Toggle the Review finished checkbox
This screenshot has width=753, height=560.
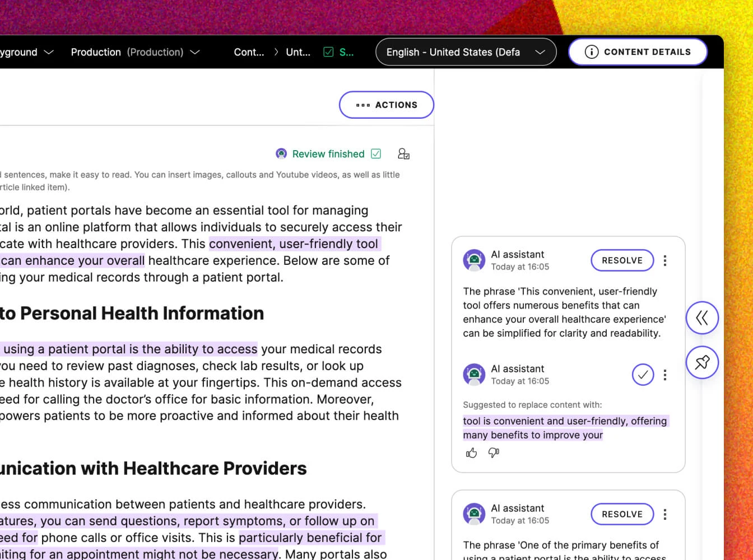tap(376, 153)
